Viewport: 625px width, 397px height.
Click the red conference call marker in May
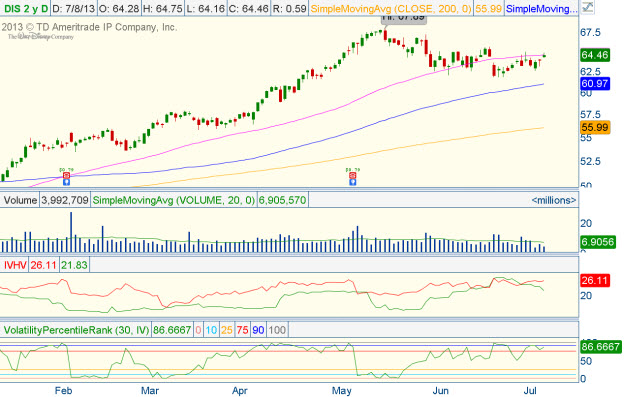352,175
